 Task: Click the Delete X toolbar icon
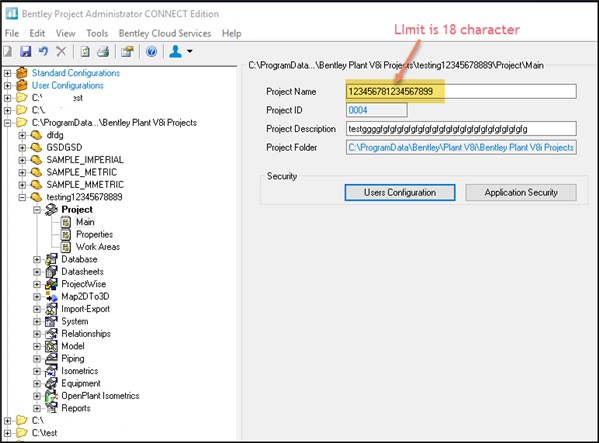[61, 51]
